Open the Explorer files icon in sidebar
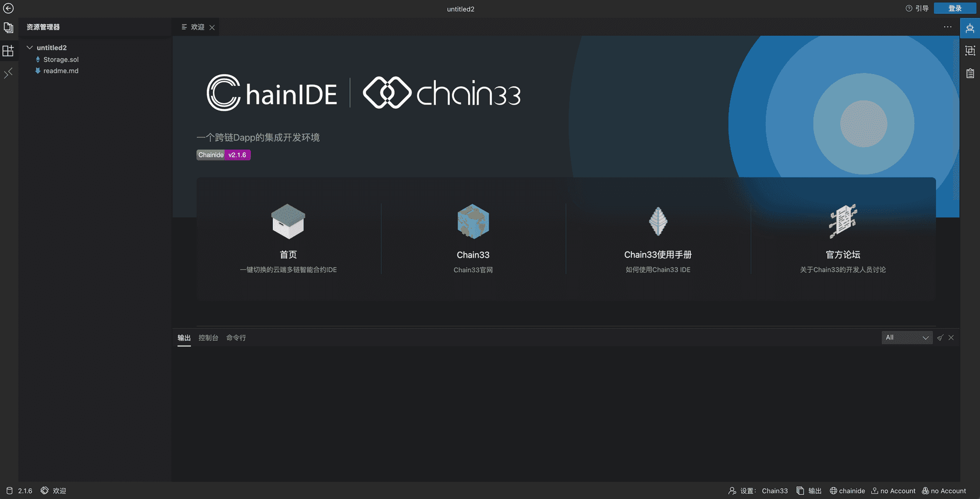 pyautogui.click(x=8, y=27)
